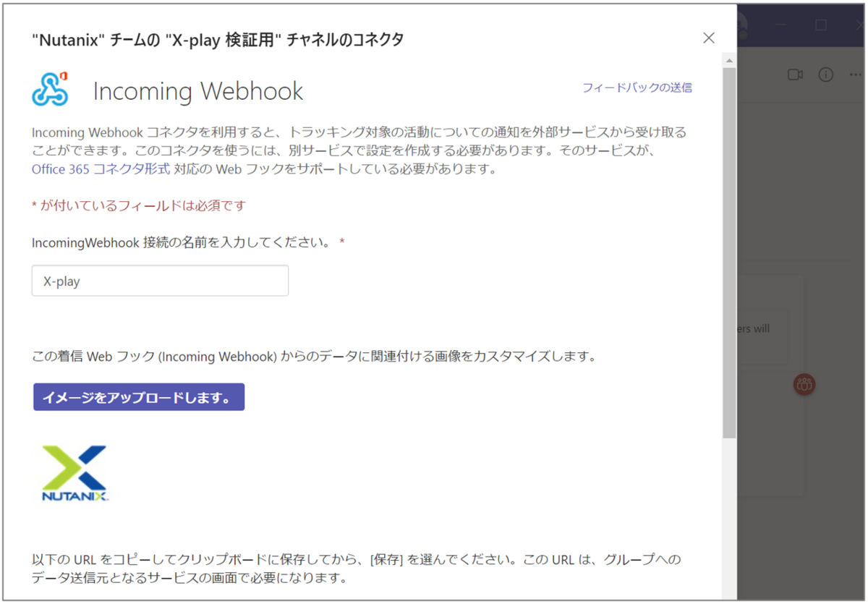Open the more options ellipsis in Teams window
This screenshot has width=868, height=604.
pos(856,75)
